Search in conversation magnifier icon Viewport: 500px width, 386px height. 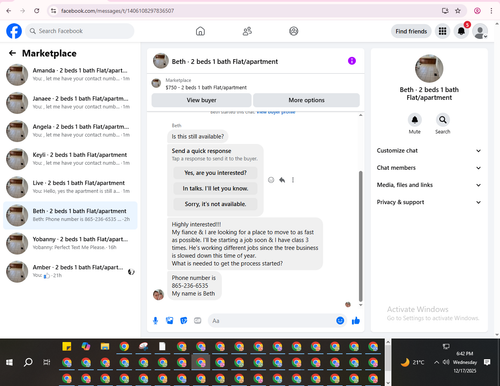click(x=442, y=120)
